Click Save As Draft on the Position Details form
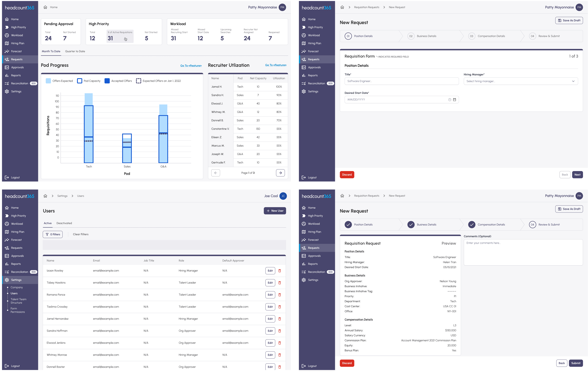Screen dimensions: 588x373 click(569, 21)
